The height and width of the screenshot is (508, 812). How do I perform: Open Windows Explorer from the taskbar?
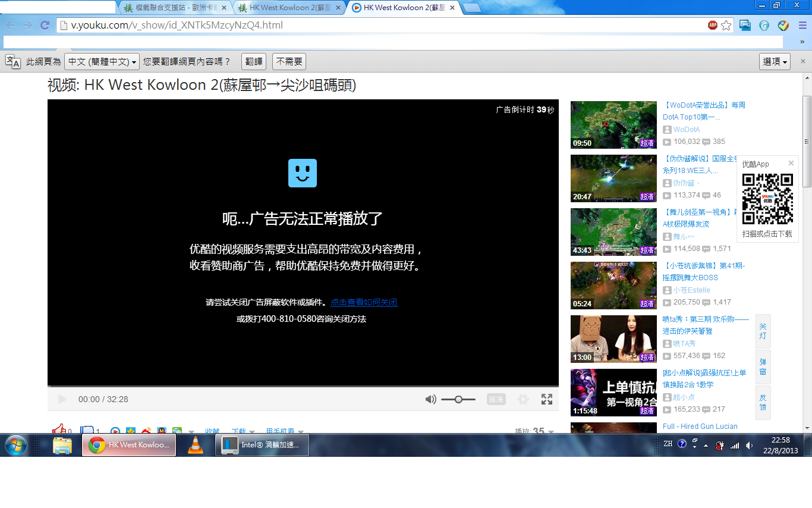tap(62, 445)
